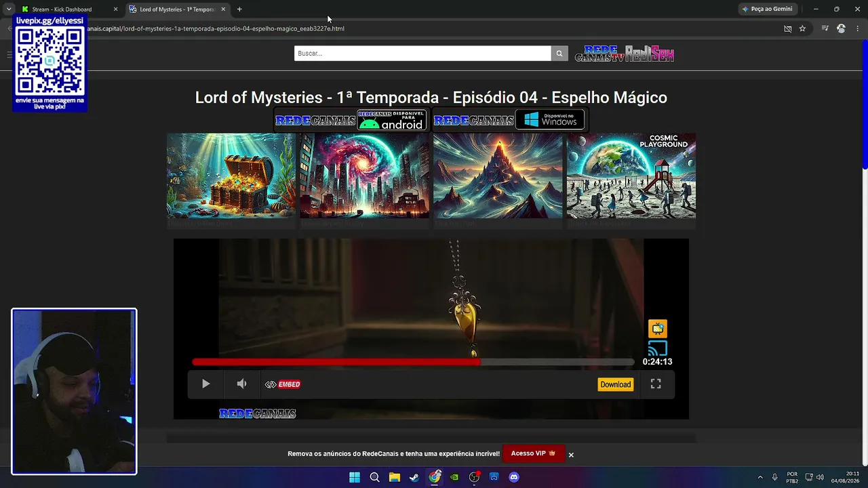Screen dimensions: 868x488
Task: Open File Explorer from the taskbar
Action: tap(395, 477)
